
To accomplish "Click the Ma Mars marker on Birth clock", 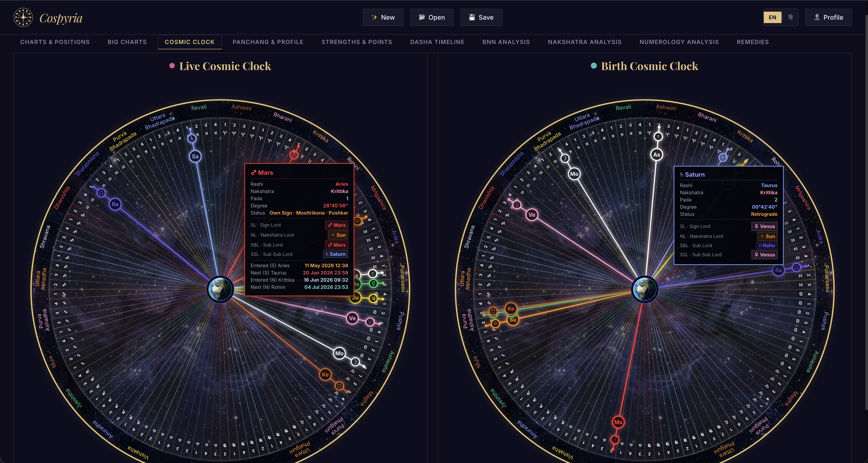I will [618, 422].
